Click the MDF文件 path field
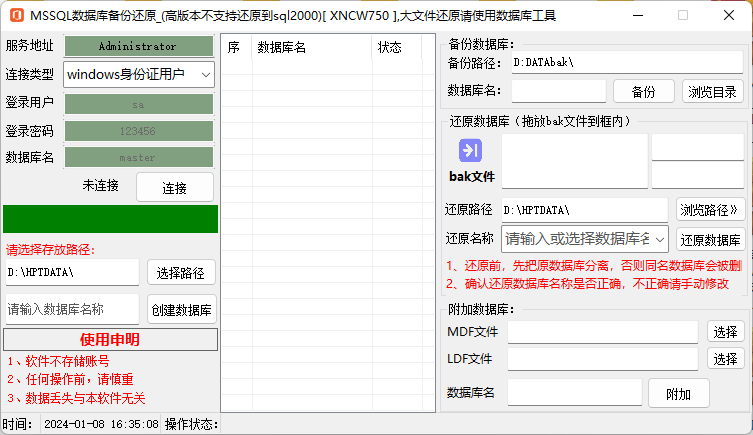Image resolution: width=753 pixels, height=435 pixels. 603,332
